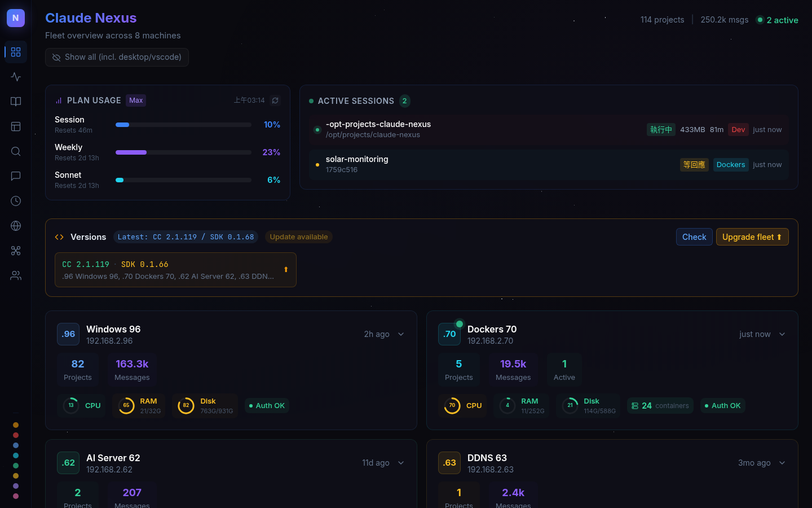Click the Dev tag on claude-nexus session

coord(738,130)
